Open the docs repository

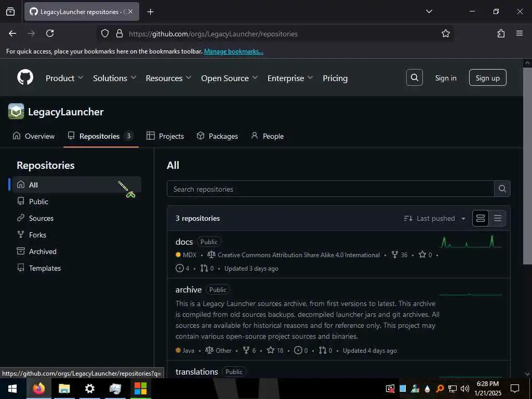184,242
